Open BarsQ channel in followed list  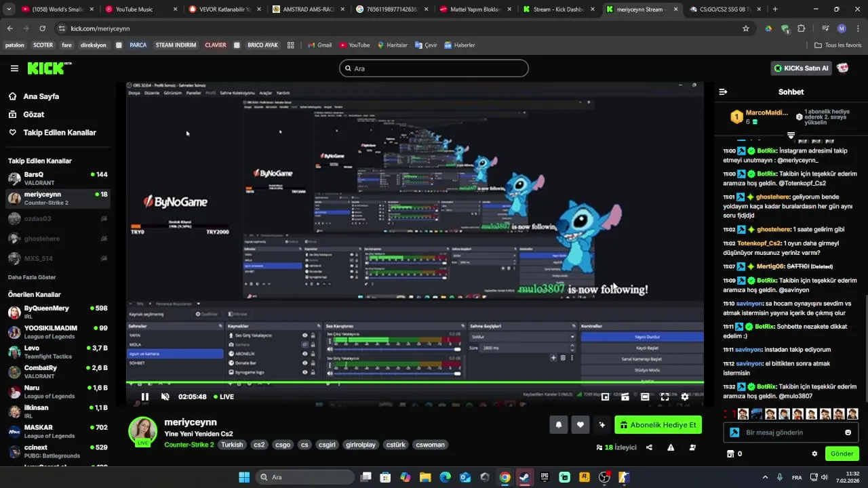coord(57,178)
